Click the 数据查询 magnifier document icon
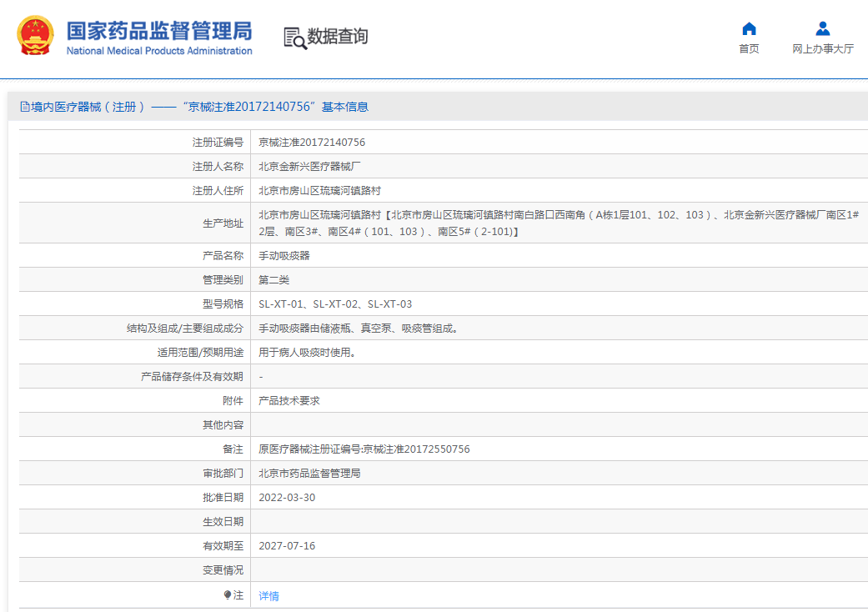The image size is (868, 612). point(294,38)
